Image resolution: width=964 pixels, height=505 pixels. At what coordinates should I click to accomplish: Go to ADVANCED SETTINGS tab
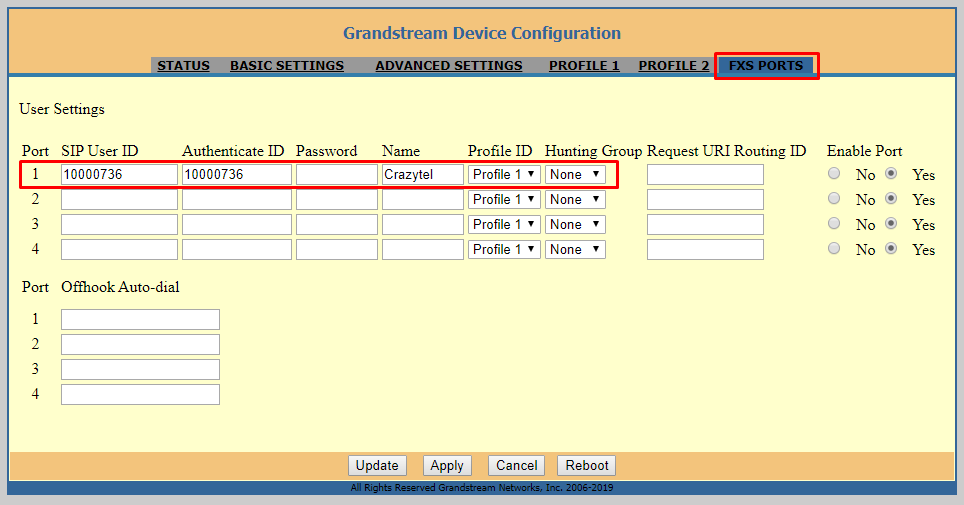[448, 66]
